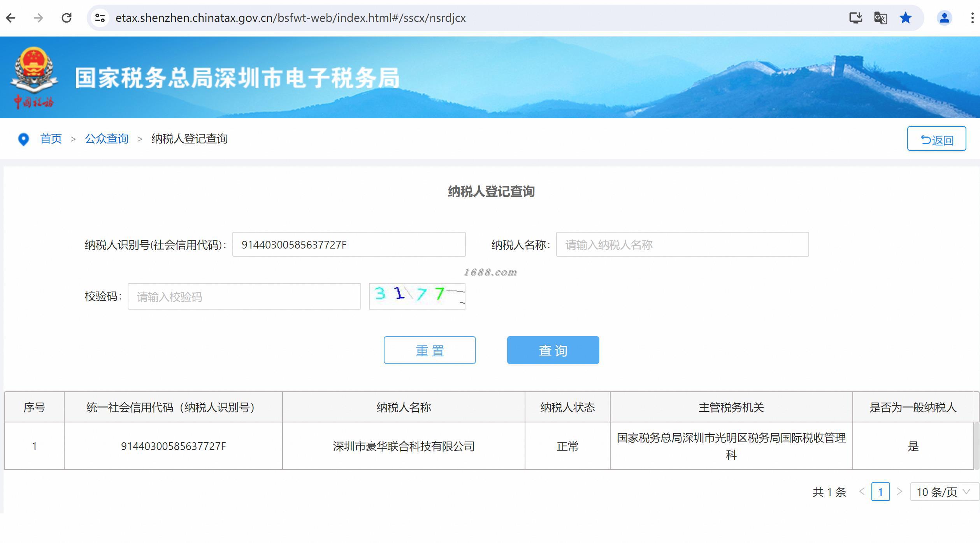980x543 pixels.
Task: Reload the page with refresh icon
Action: click(x=67, y=18)
